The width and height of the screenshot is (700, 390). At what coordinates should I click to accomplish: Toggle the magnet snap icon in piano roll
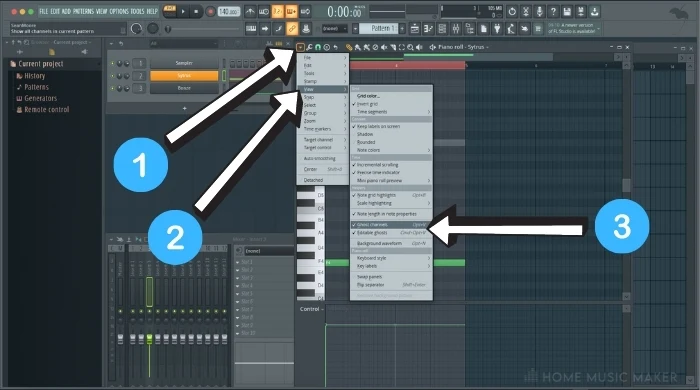point(318,47)
